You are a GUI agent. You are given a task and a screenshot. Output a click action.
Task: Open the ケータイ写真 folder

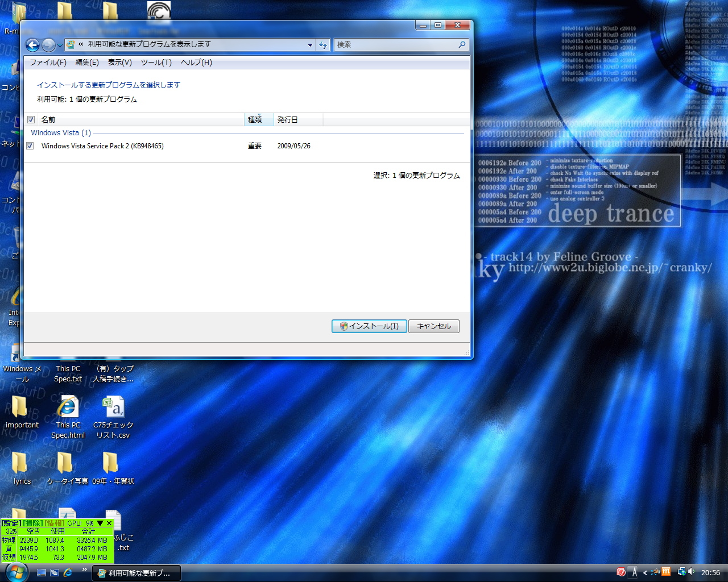67,468
